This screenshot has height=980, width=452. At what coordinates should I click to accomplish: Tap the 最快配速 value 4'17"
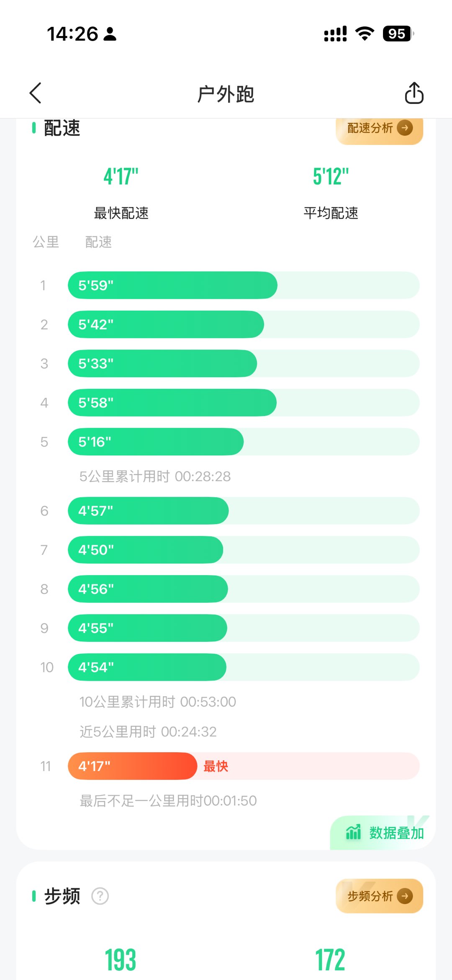(x=121, y=177)
